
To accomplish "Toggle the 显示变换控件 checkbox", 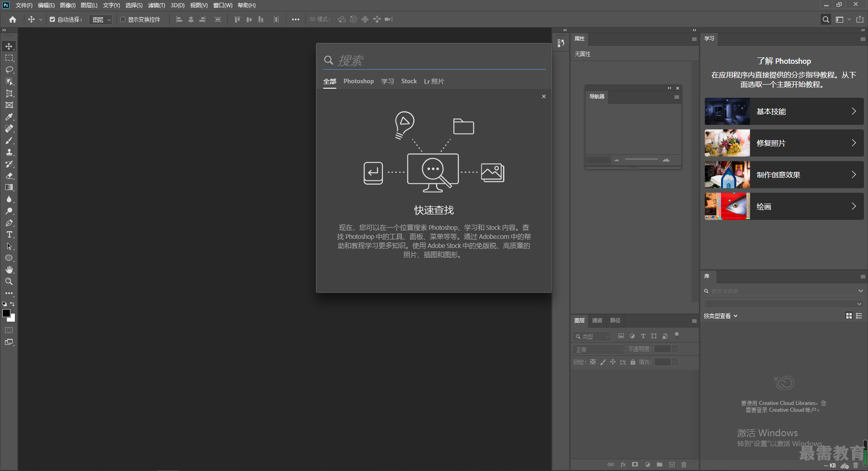I will coord(123,19).
